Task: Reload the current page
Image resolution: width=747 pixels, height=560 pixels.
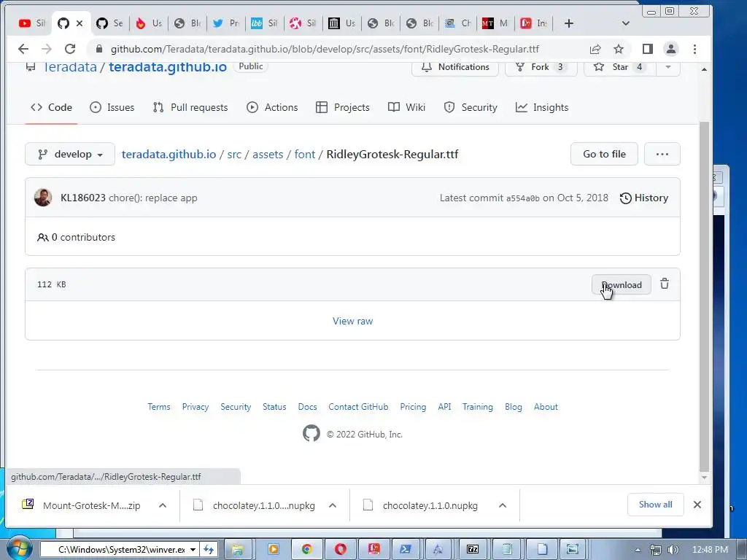Action: (70, 49)
